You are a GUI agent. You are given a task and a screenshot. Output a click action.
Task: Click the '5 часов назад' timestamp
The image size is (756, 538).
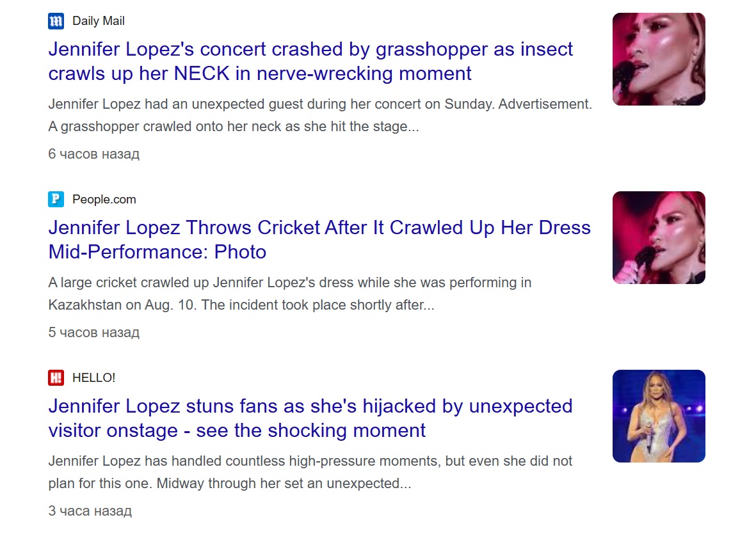tap(93, 333)
